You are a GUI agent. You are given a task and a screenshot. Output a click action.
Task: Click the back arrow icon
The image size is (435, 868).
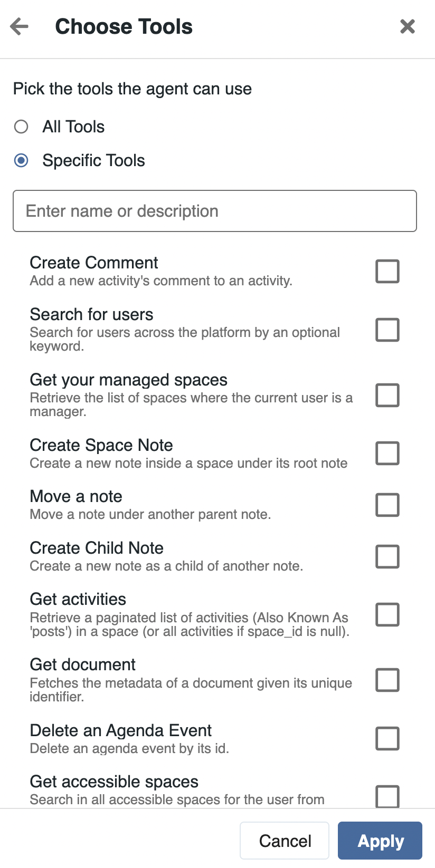coord(20,26)
